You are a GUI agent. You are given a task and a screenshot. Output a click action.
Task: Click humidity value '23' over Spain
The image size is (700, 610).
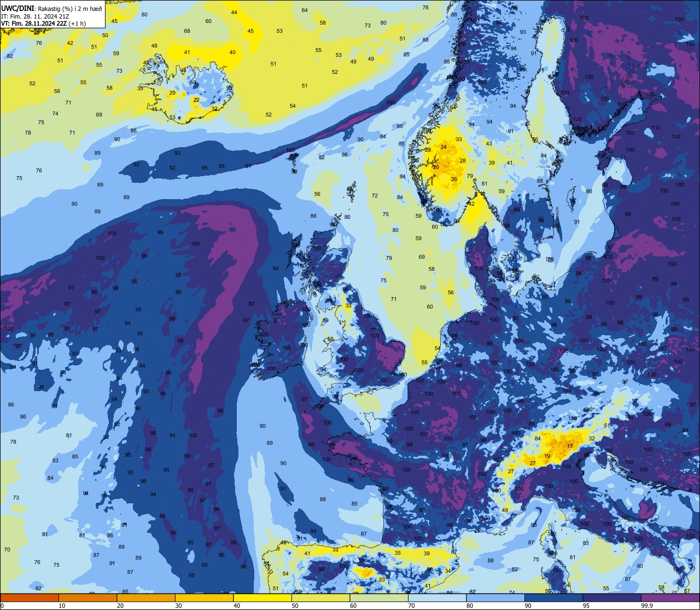point(382,580)
